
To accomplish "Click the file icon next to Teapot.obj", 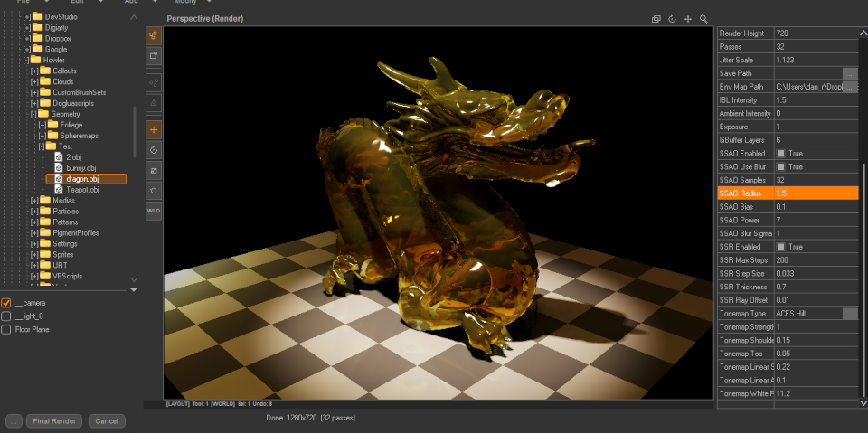I will (59, 190).
